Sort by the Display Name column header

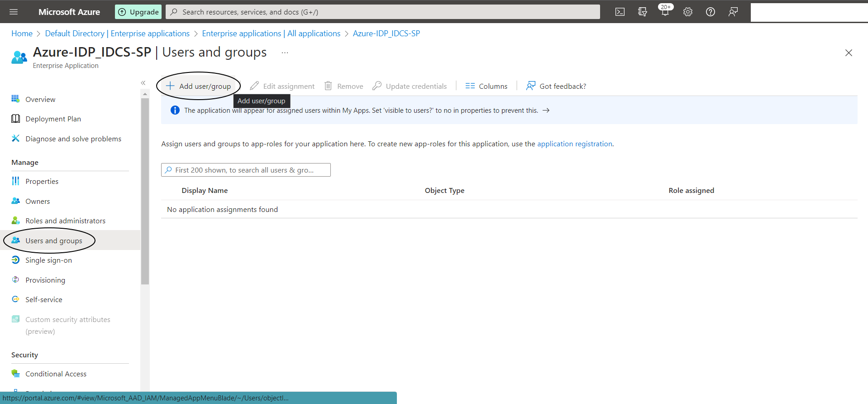point(205,191)
